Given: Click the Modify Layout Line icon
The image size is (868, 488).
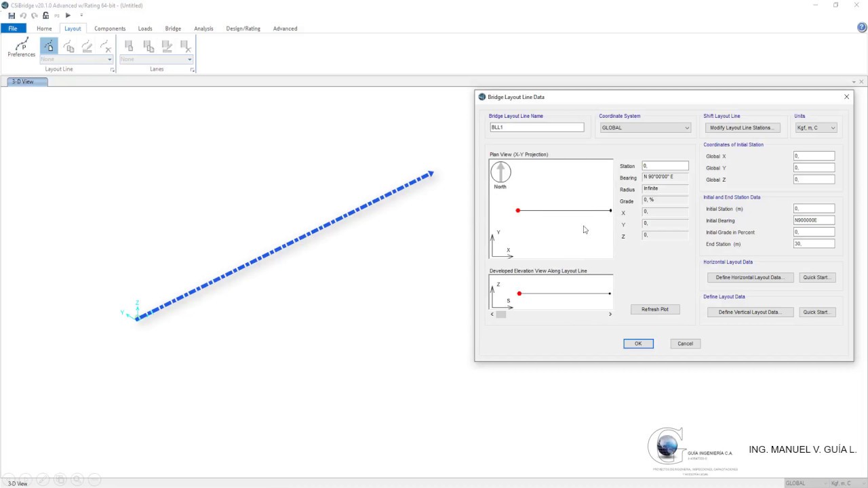Looking at the screenshot, I should (87, 45).
